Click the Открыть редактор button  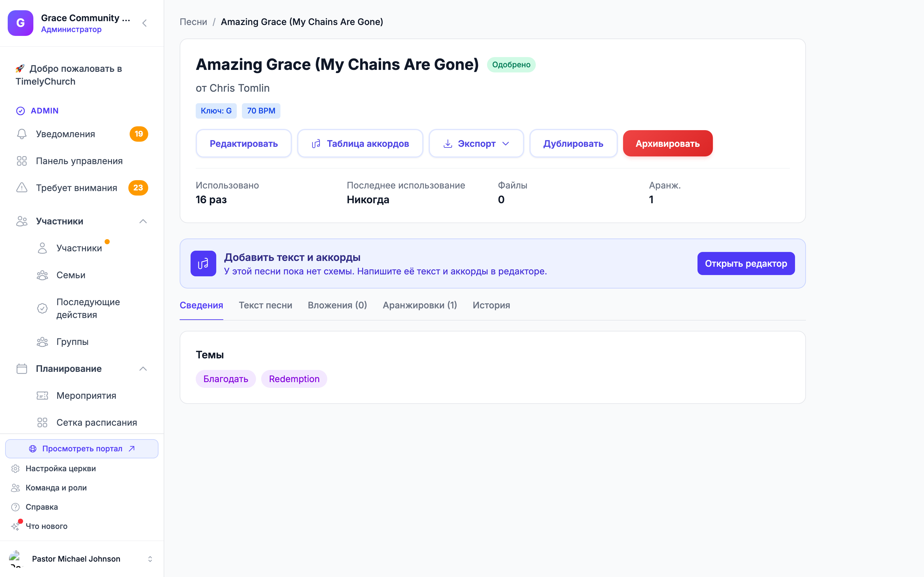pyautogui.click(x=746, y=263)
